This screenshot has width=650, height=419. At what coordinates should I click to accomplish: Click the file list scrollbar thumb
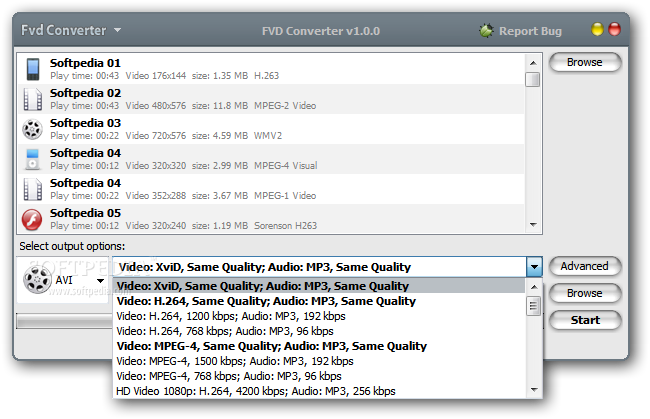point(533,79)
